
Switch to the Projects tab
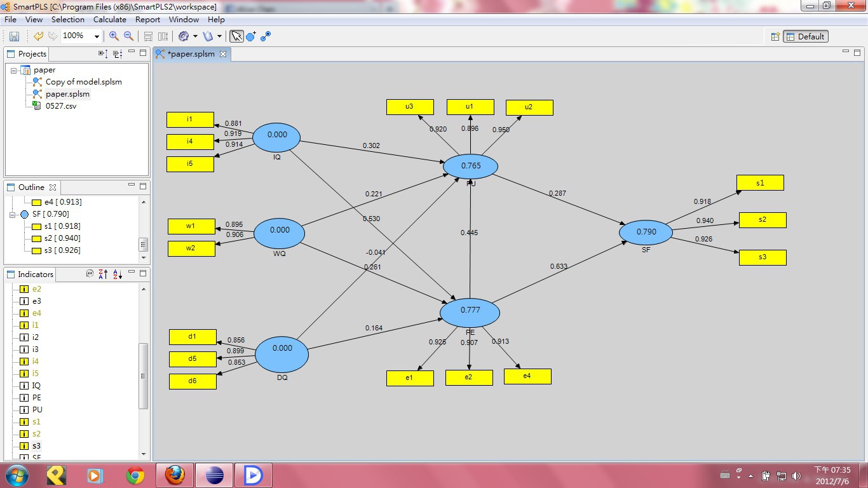coord(27,54)
